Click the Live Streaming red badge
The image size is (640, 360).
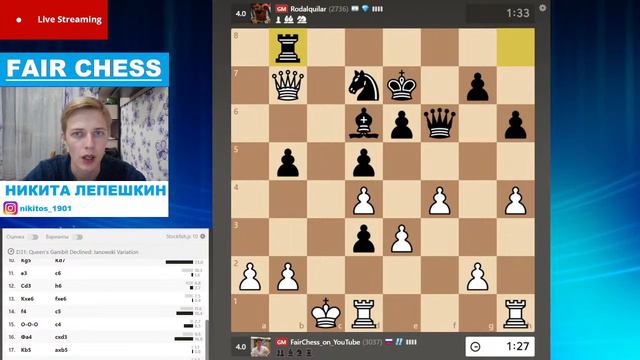[x=54, y=20]
